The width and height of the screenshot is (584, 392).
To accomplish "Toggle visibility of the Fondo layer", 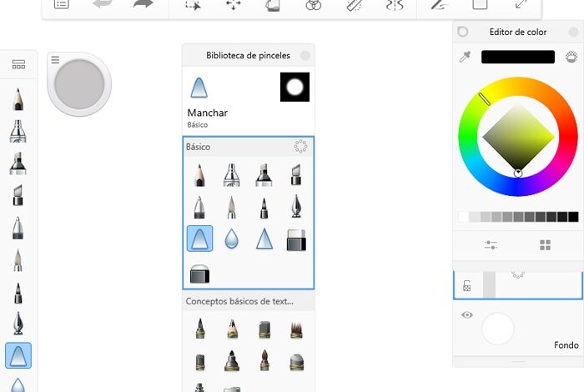I will (467, 315).
